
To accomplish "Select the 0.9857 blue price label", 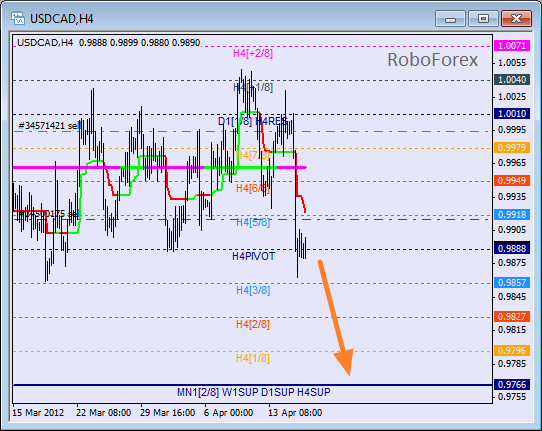I will pos(512,282).
